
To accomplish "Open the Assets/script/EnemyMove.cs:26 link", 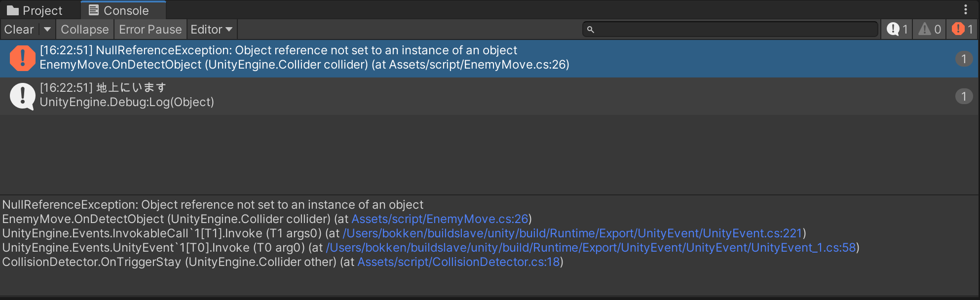I will 440,219.
